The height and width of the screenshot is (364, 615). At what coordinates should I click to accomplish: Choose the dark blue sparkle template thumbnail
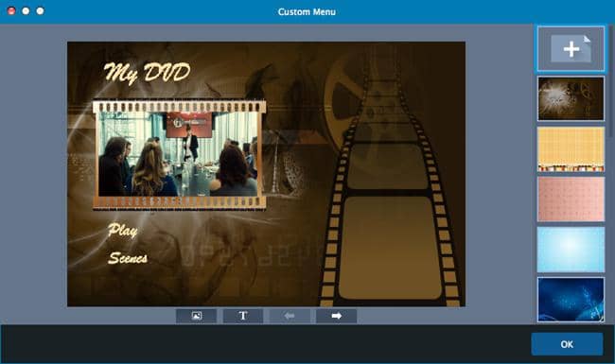point(571,300)
